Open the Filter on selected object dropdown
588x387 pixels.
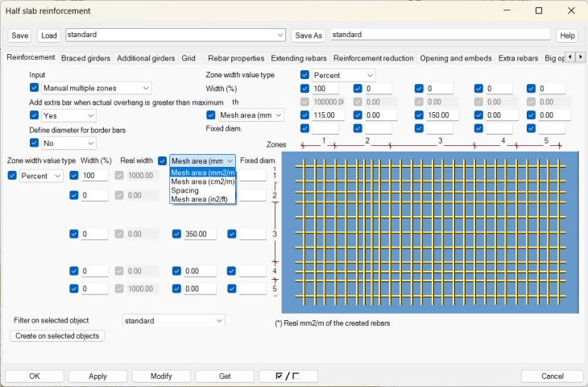pyautogui.click(x=174, y=320)
